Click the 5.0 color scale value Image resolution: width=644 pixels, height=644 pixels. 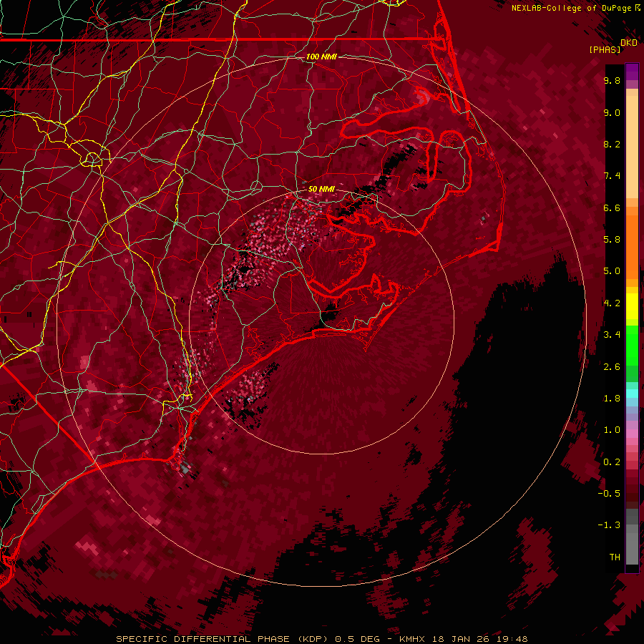click(612, 271)
